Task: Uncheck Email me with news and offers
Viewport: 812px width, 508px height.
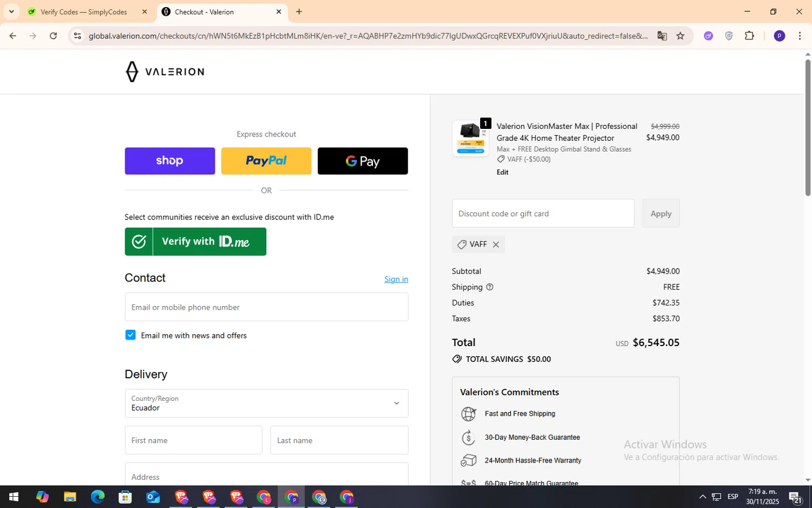Action: [130, 335]
